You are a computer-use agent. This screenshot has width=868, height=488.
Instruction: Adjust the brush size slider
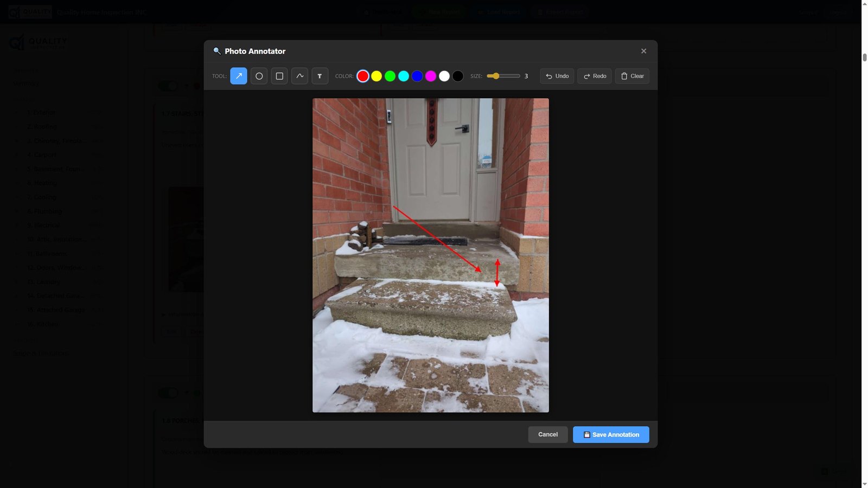point(505,76)
